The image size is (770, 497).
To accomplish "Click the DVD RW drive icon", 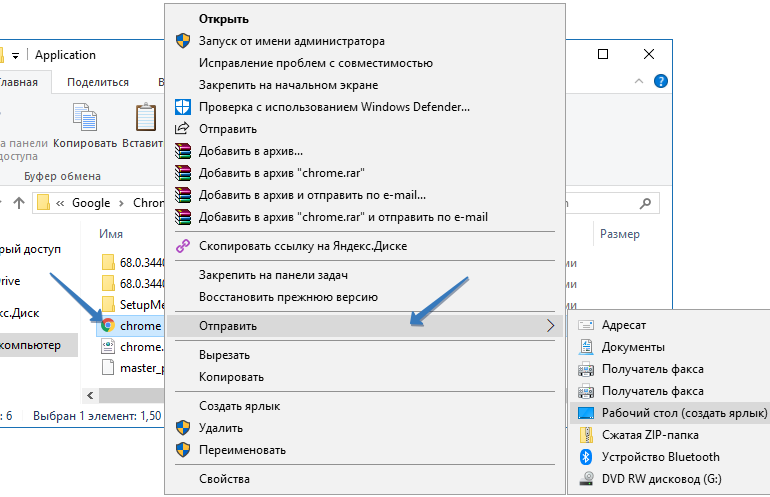I will tap(586, 479).
